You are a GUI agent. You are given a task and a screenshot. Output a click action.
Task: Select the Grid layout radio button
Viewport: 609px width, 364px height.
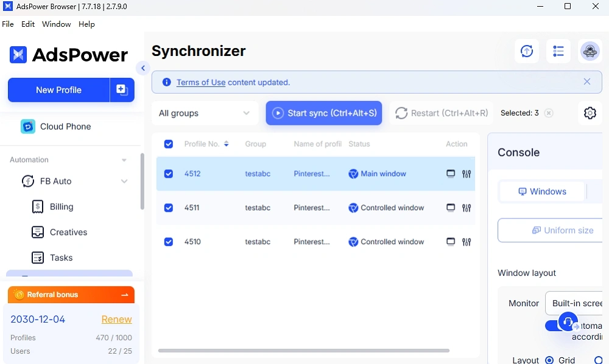coord(550,360)
